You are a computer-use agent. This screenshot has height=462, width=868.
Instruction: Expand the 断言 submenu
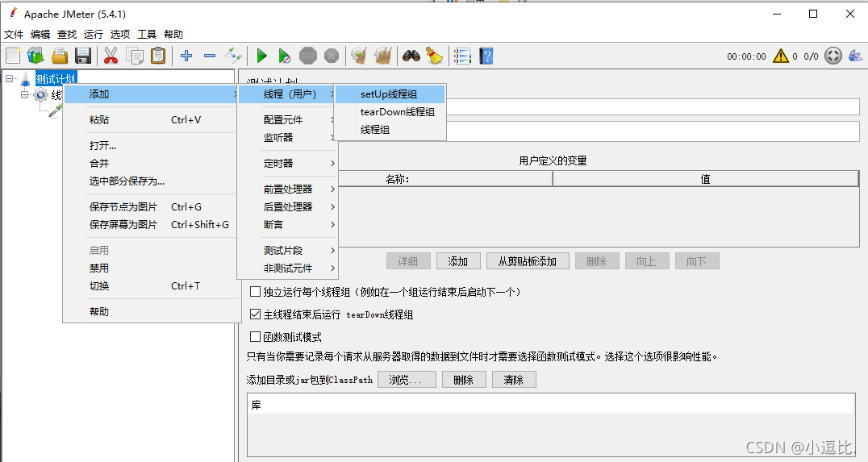[287, 225]
